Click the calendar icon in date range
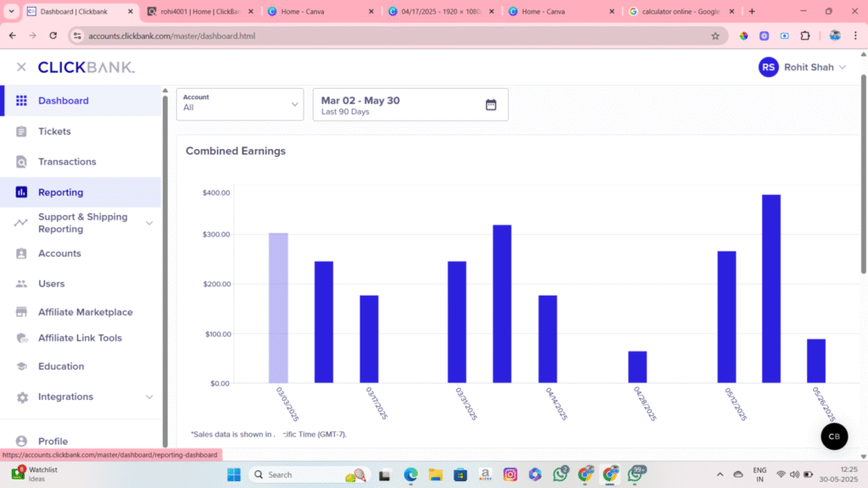 pyautogui.click(x=491, y=105)
